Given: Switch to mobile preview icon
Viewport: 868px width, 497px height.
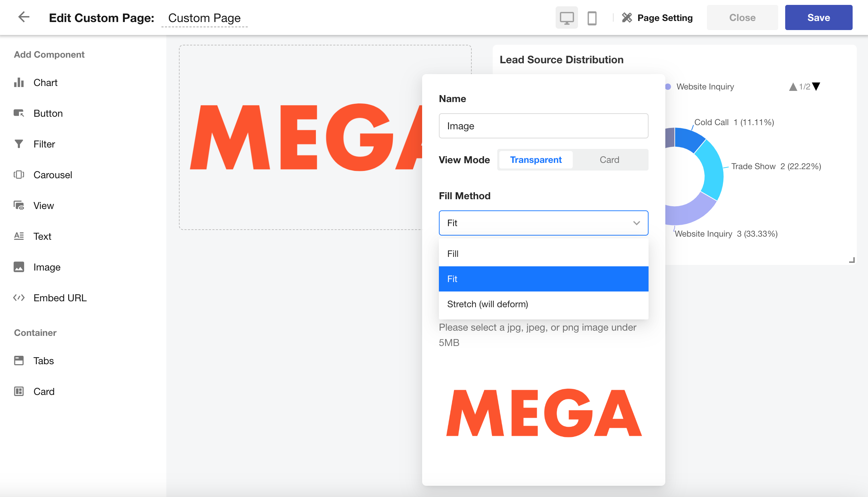Looking at the screenshot, I should [592, 18].
